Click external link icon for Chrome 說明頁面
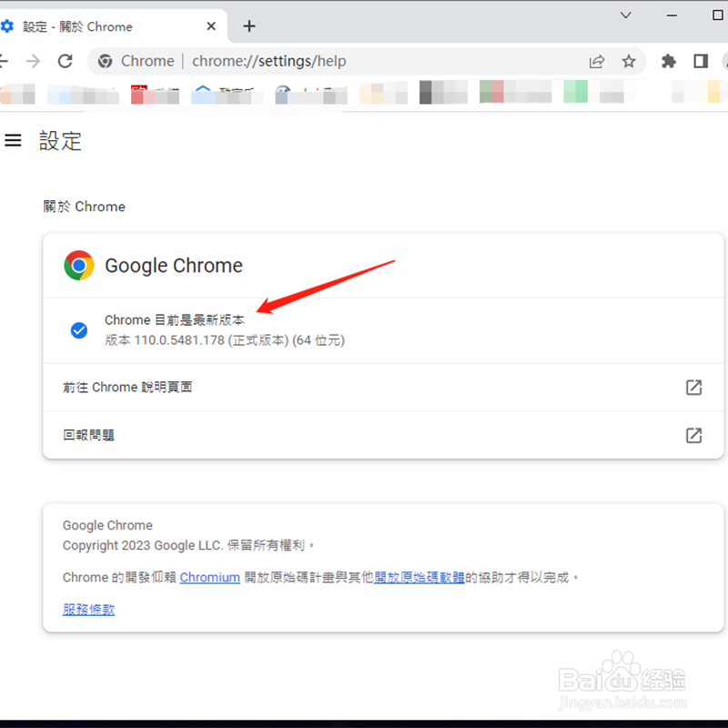The width and height of the screenshot is (728, 728). coord(693,388)
